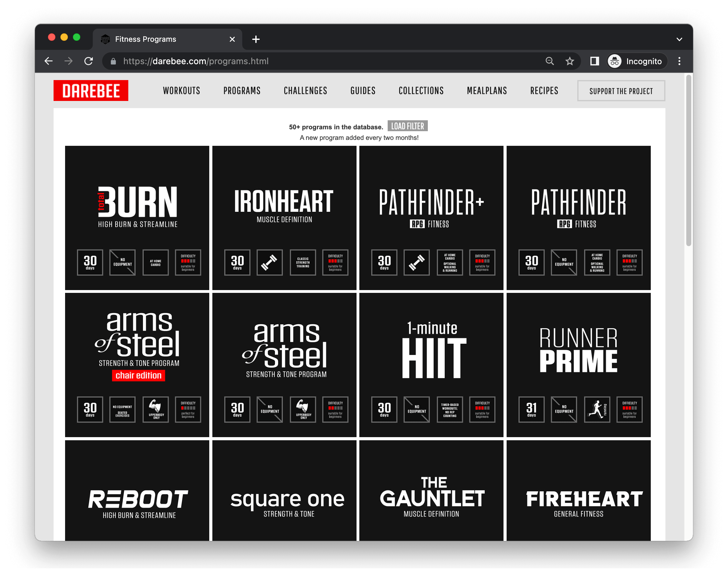Open the Workouts menu
This screenshot has width=728, height=587.
tap(181, 91)
